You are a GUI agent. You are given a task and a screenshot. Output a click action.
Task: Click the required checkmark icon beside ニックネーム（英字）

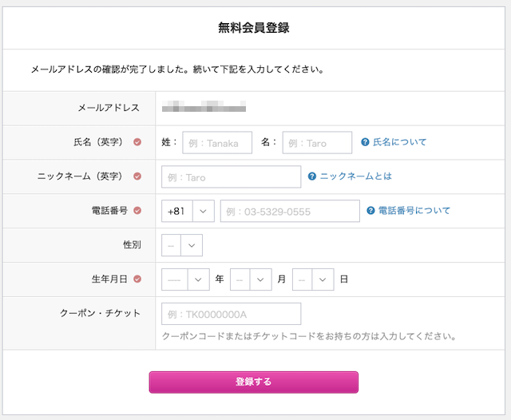[137, 176]
